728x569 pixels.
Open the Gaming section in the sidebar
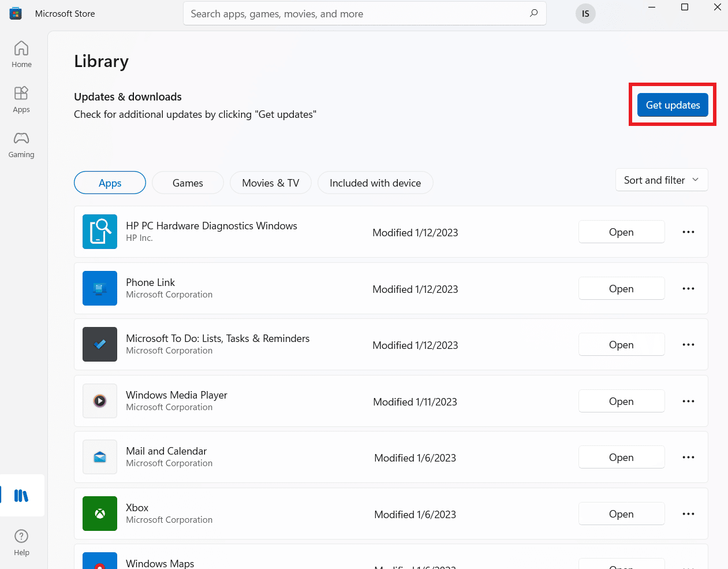(x=21, y=144)
